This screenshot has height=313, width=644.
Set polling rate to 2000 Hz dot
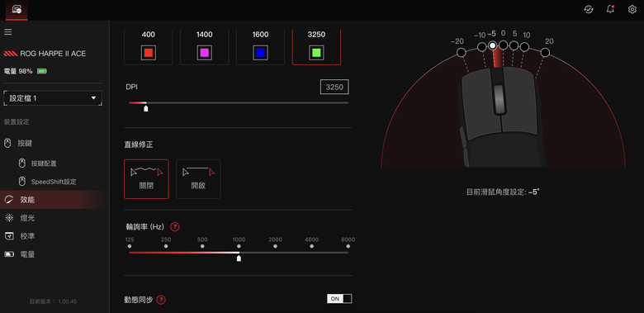(275, 246)
